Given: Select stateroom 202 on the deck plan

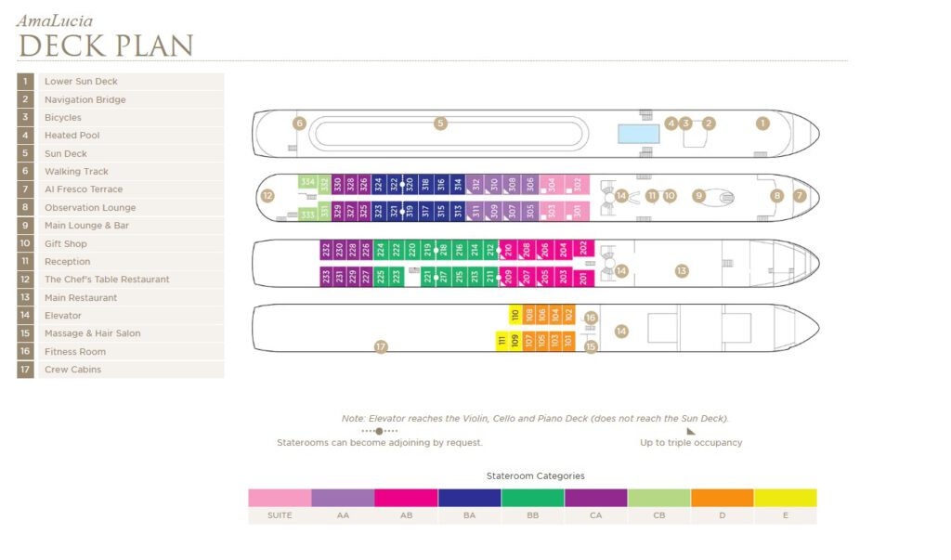Looking at the screenshot, I should (x=583, y=250).
